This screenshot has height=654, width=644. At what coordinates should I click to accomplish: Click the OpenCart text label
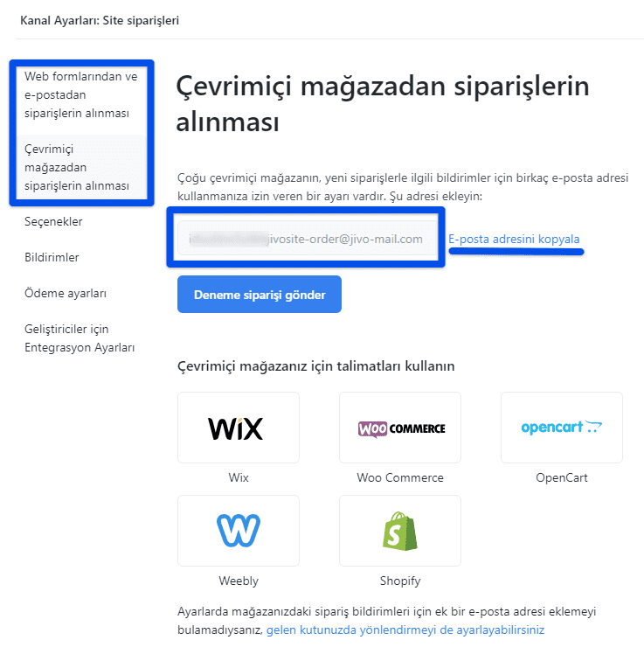point(562,477)
